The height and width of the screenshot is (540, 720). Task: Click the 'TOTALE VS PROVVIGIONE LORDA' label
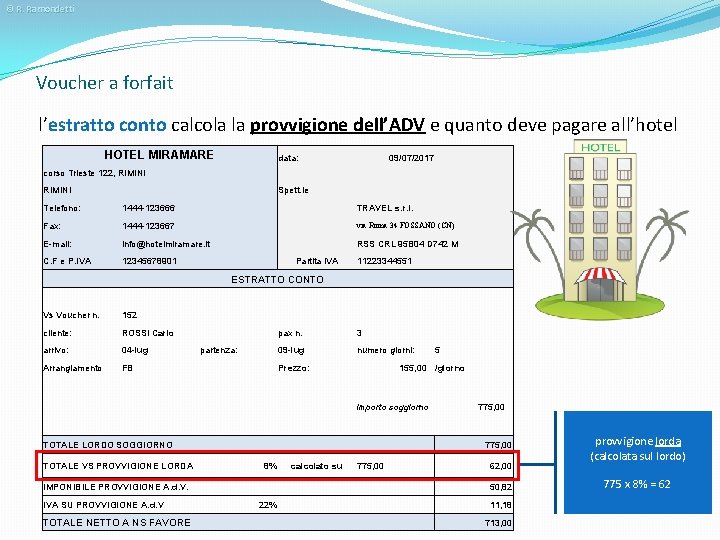pyautogui.click(x=118, y=466)
